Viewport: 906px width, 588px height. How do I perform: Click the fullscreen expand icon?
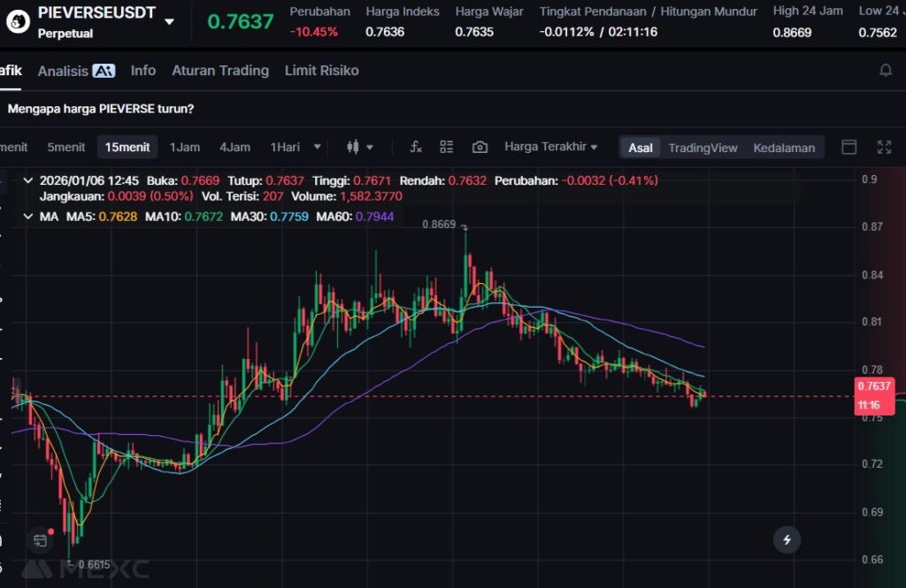[883, 147]
